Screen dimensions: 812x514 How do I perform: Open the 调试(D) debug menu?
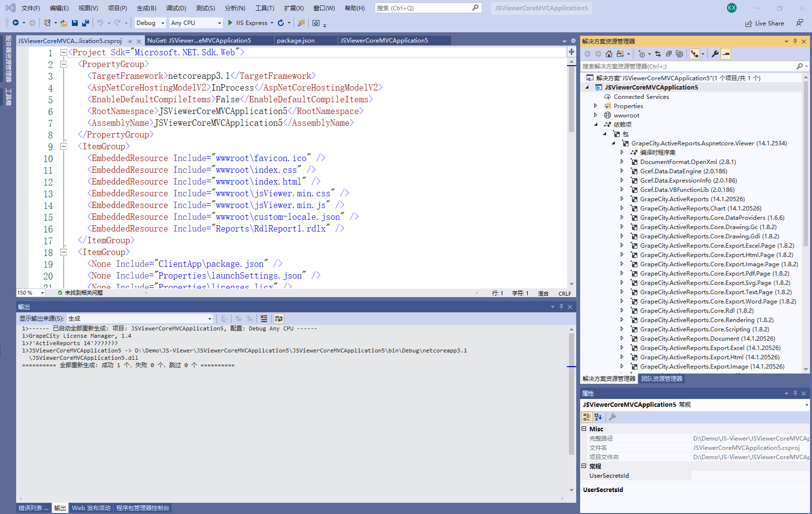click(x=176, y=8)
